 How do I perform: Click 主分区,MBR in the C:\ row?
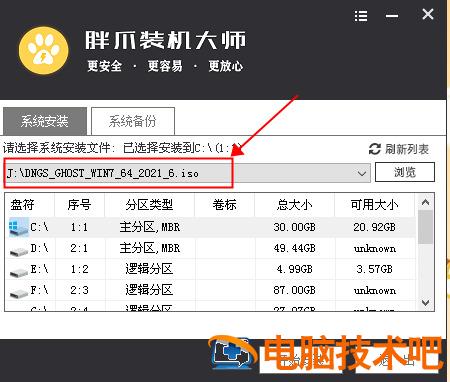(150, 227)
